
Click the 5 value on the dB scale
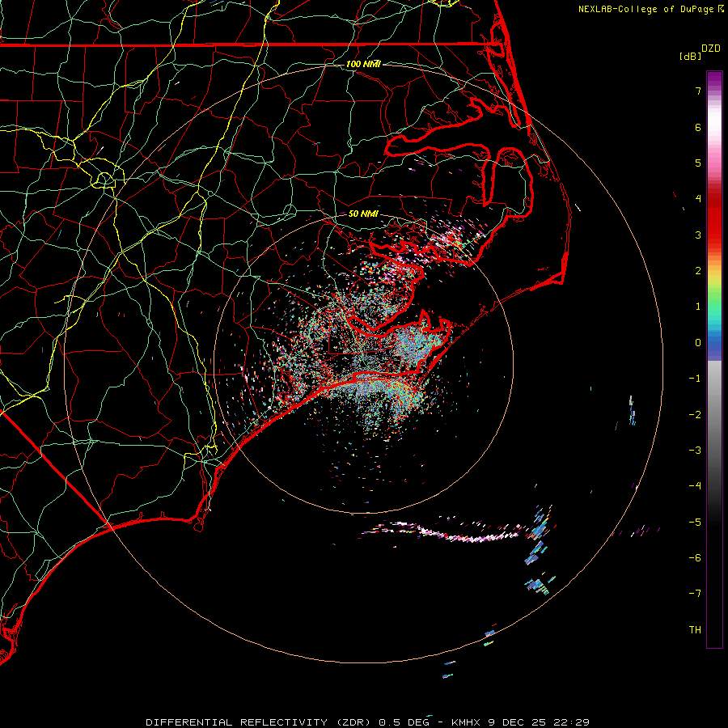[698, 163]
